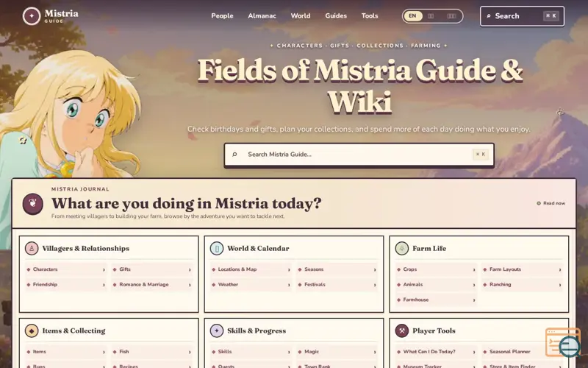Open the Seasons link
588x368 pixels.
337,269
